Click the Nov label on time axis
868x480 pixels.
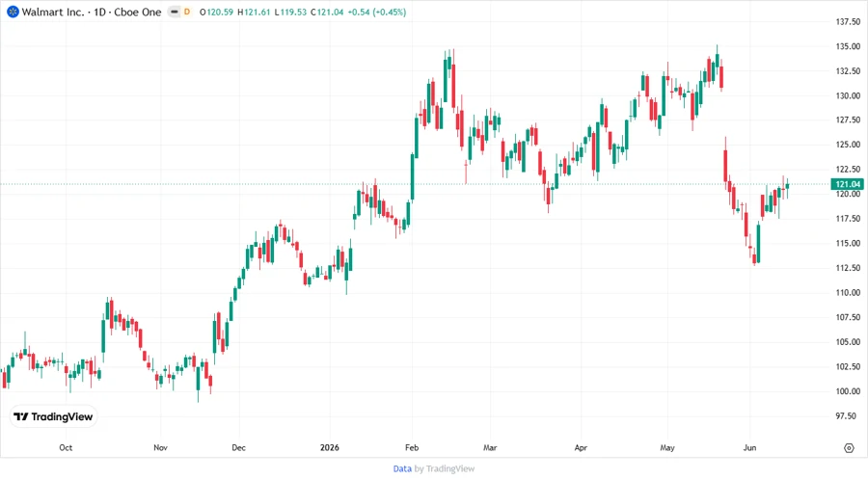click(160, 447)
